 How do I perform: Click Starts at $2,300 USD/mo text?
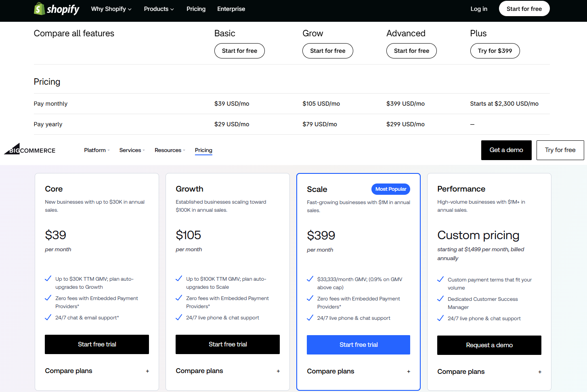click(504, 104)
